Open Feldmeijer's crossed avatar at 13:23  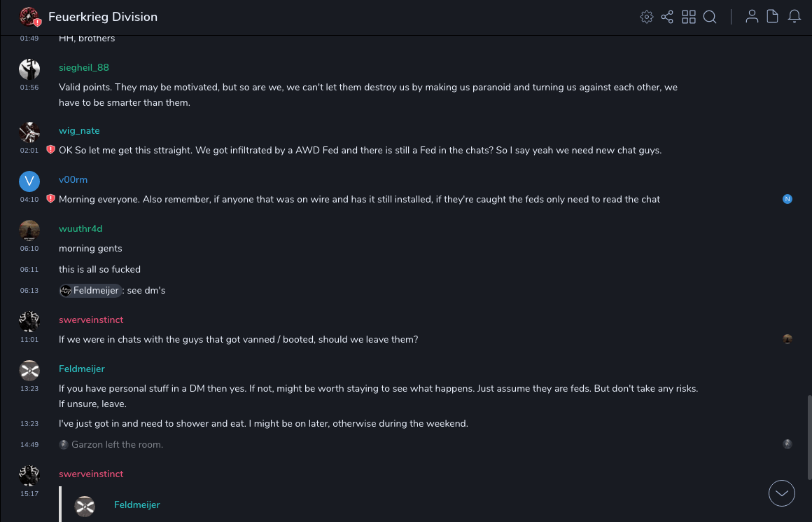click(29, 371)
